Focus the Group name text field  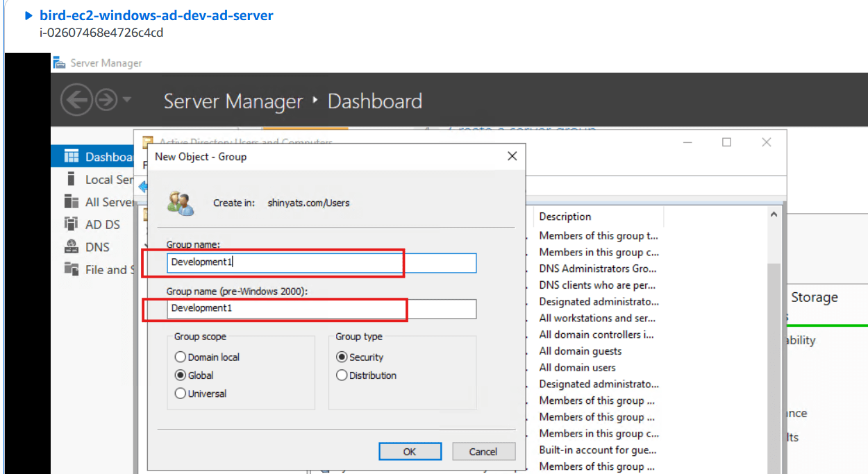click(x=322, y=263)
